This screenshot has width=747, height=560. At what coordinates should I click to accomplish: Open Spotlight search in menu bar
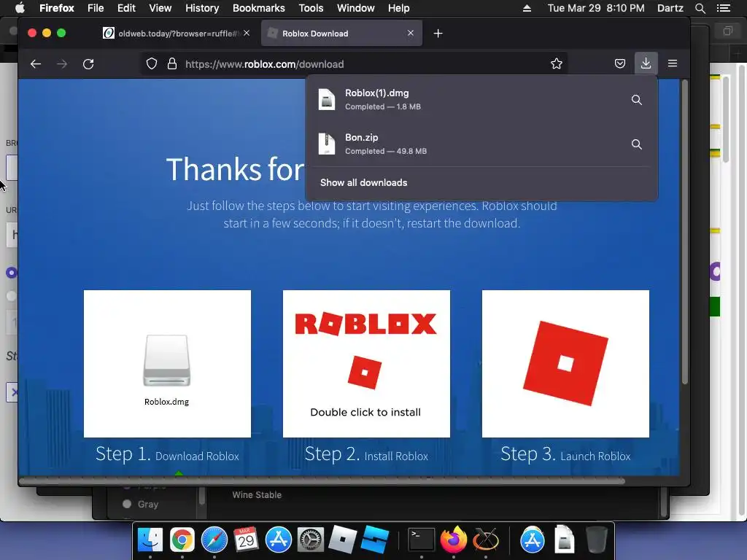(x=700, y=8)
